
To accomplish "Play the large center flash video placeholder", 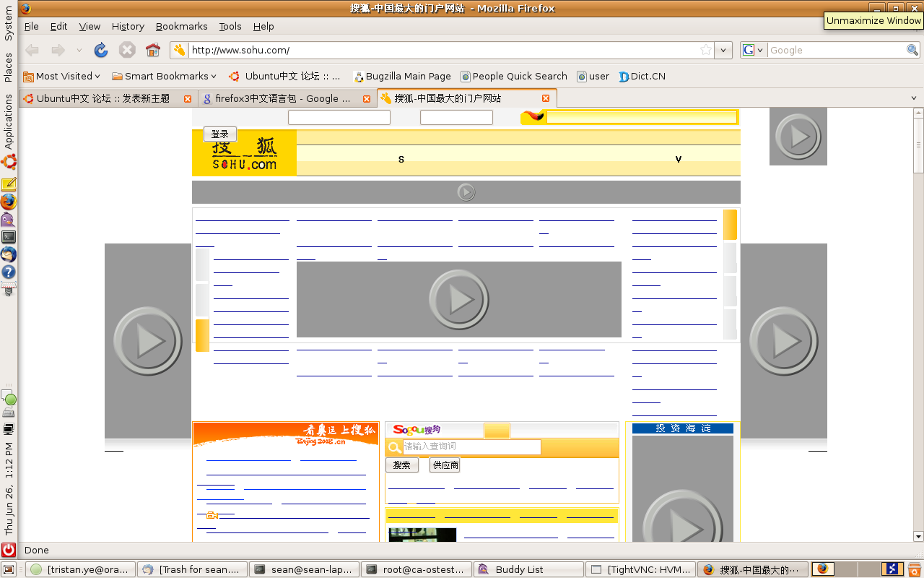I will pos(459,299).
